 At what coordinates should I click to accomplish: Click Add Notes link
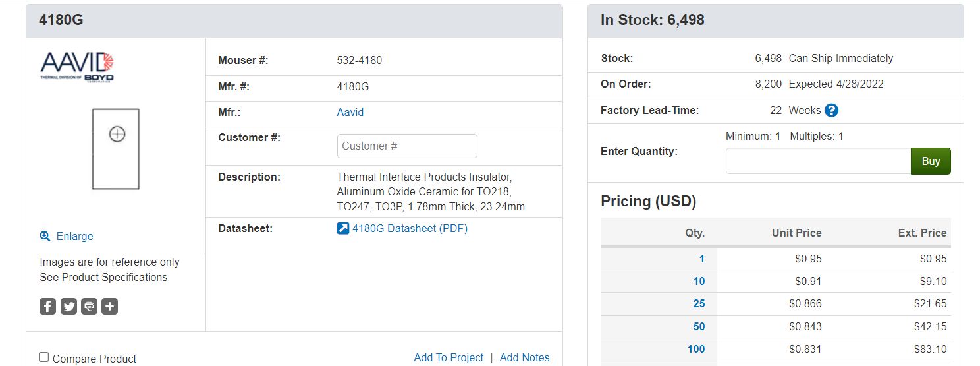tap(524, 357)
